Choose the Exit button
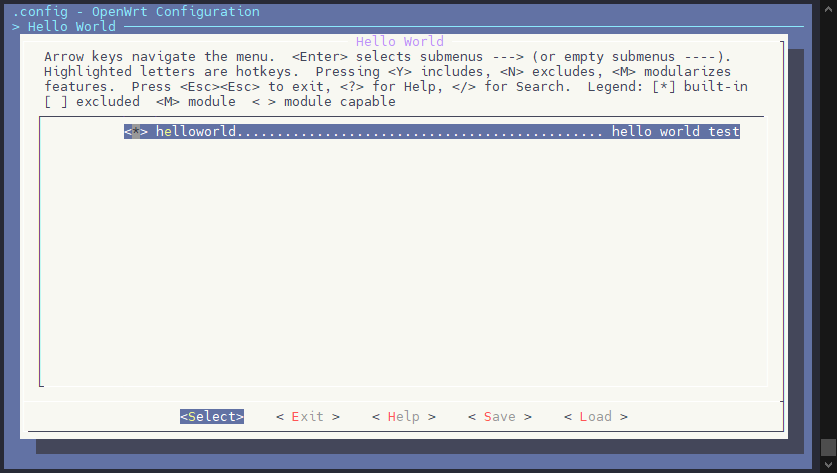 pyautogui.click(x=307, y=416)
